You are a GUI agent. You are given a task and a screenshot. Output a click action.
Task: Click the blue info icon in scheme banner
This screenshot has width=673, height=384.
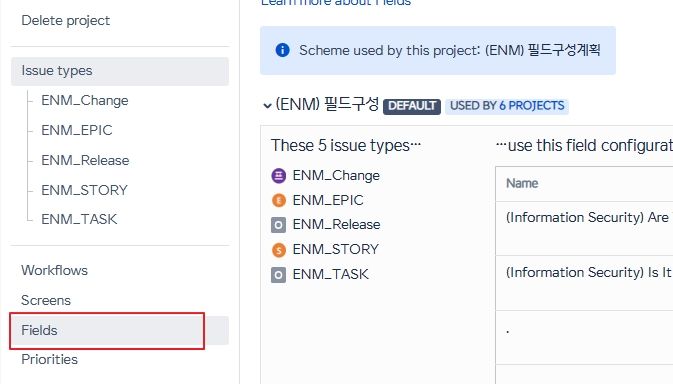(282, 50)
